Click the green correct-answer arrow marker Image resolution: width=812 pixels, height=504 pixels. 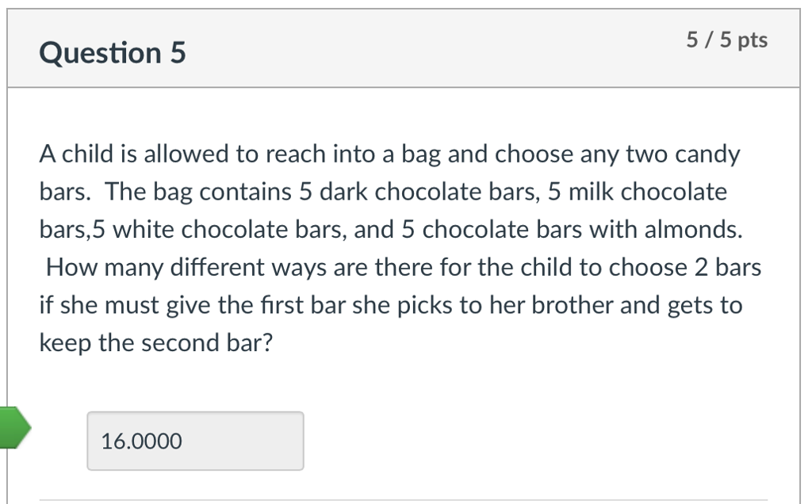click(14, 429)
